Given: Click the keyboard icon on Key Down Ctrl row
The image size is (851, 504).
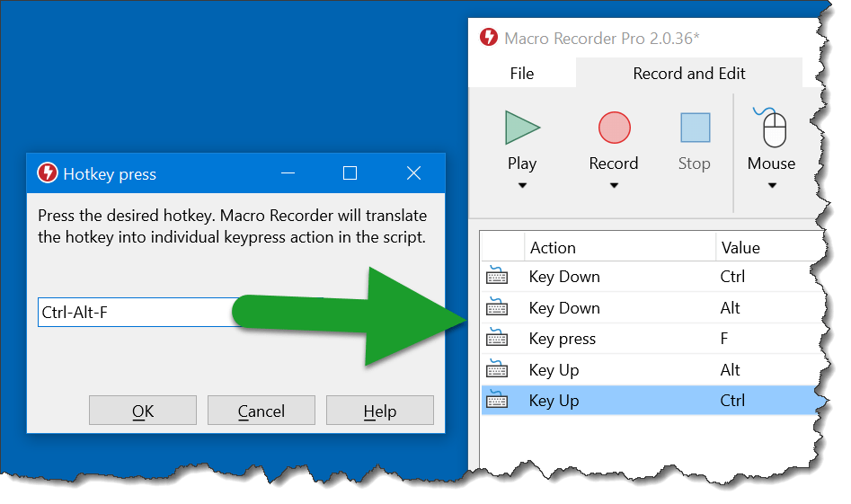Looking at the screenshot, I should click(497, 276).
